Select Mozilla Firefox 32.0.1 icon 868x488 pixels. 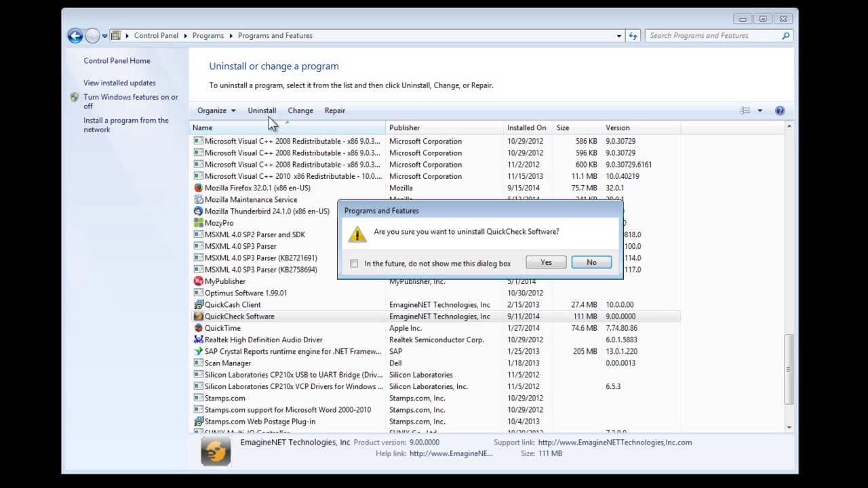click(x=199, y=188)
